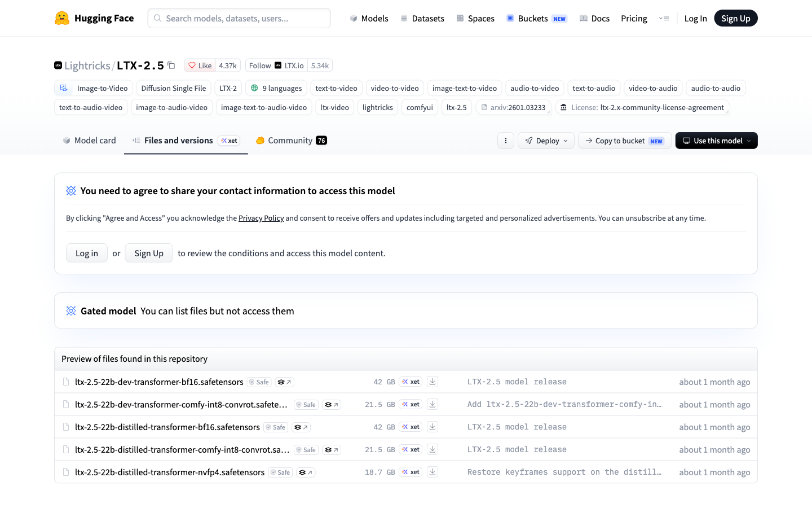Open the Privacy Policy link
Image resolution: width=812 pixels, height=508 pixels.
[261, 218]
